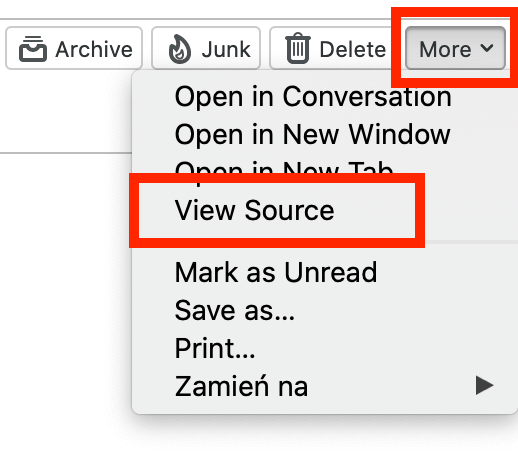The width and height of the screenshot is (518, 476).
Task: Select Open in New Tab entry
Action: [284, 169]
